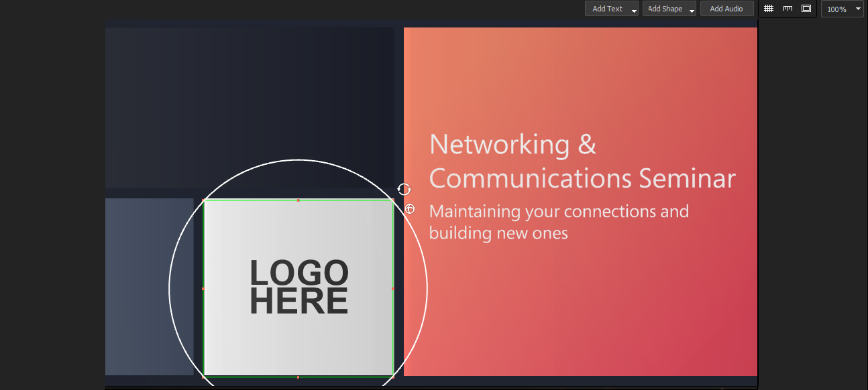Click the Add Text button
This screenshot has height=390, width=868.
(x=607, y=9)
